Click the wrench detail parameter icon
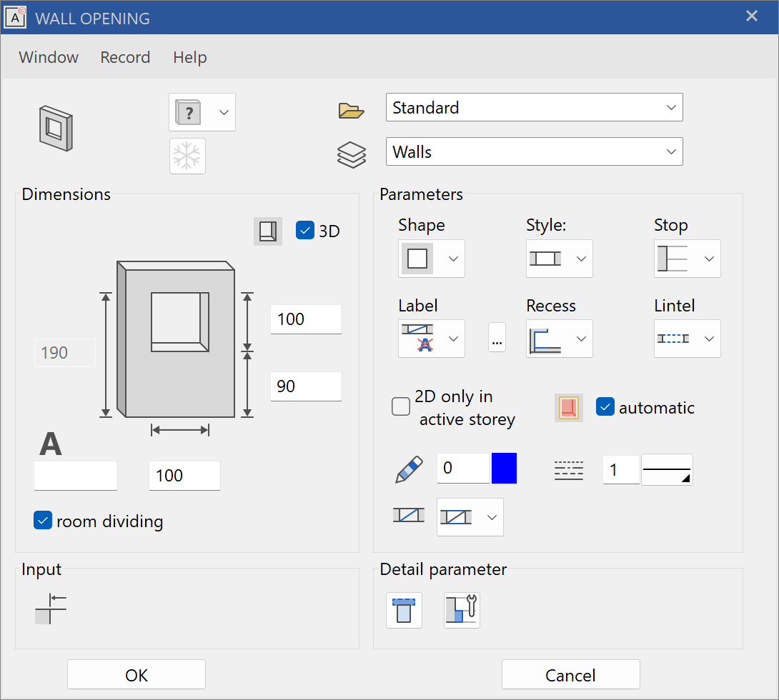The height and width of the screenshot is (700, 779). 462,610
